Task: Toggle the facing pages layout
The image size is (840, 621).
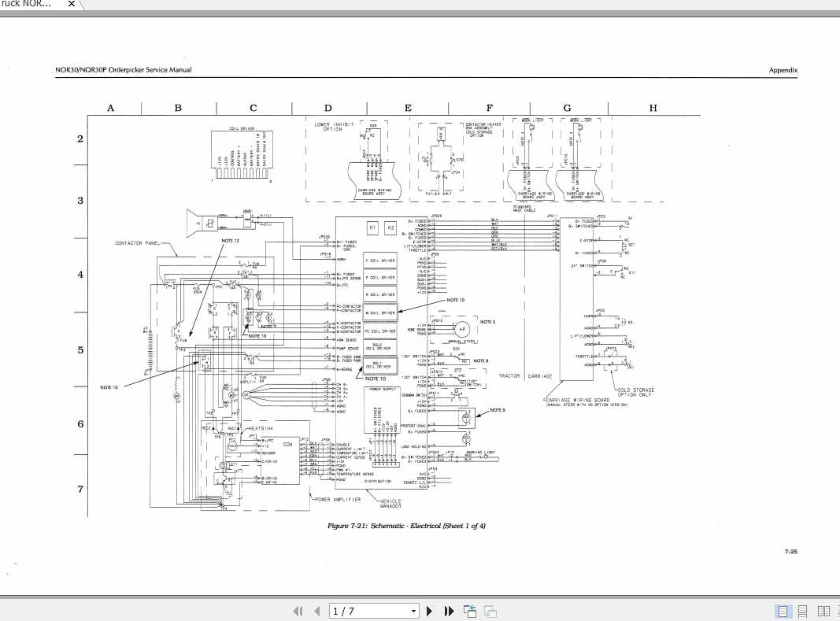Action: point(823,611)
